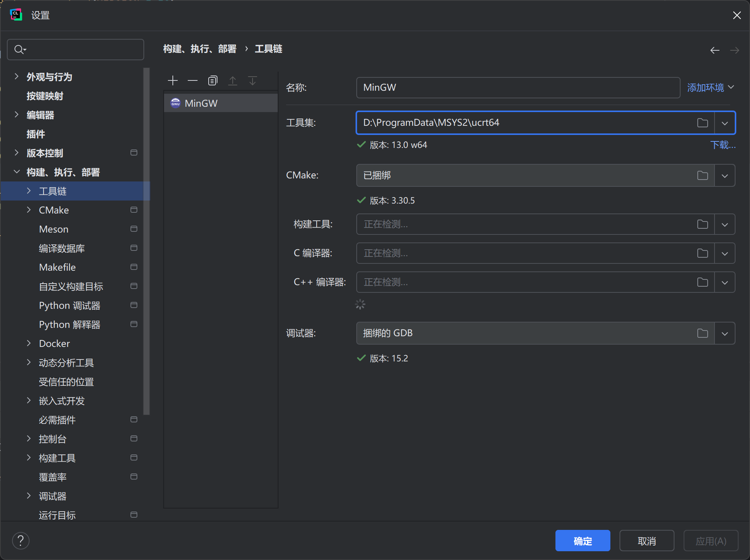
Task: Open the 添加环境 dropdown
Action: (710, 87)
